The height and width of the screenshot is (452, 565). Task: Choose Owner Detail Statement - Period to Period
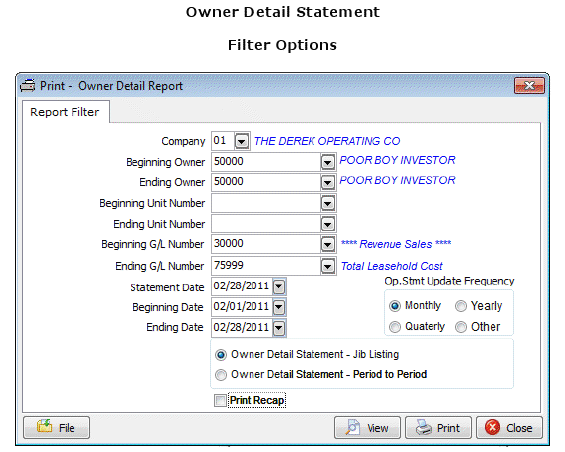(221, 375)
